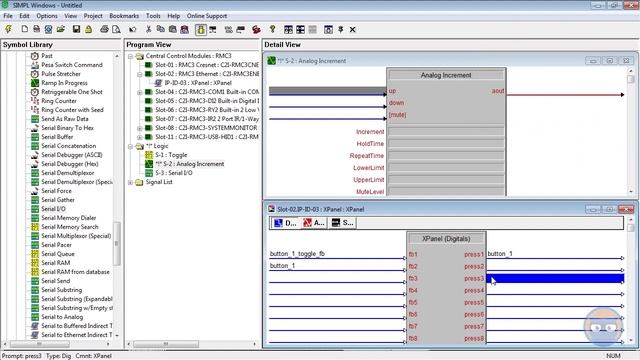Click the UpperLimit parameter field
The image size is (640, 360).
446,180
